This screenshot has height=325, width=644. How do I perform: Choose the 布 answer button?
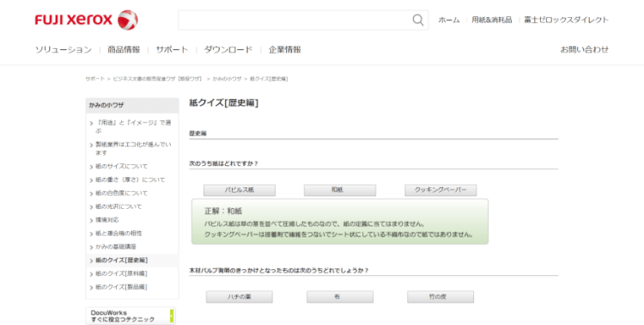(x=340, y=297)
